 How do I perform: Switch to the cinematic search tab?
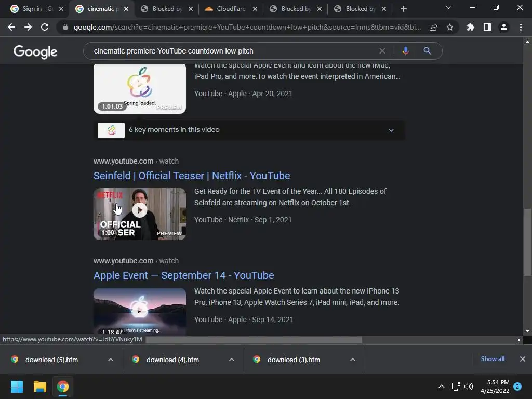pyautogui.click(x=98, y=9)
